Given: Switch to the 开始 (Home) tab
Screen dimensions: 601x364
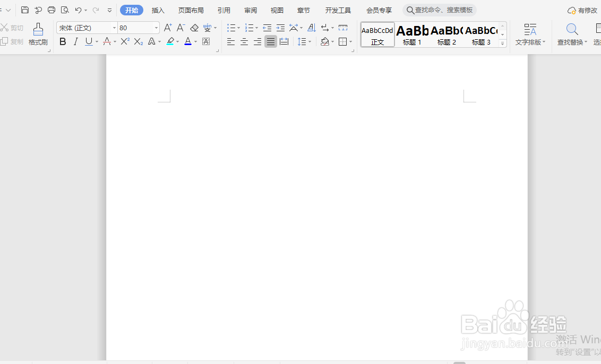Looking at the screenshot, I should [132, 10].
